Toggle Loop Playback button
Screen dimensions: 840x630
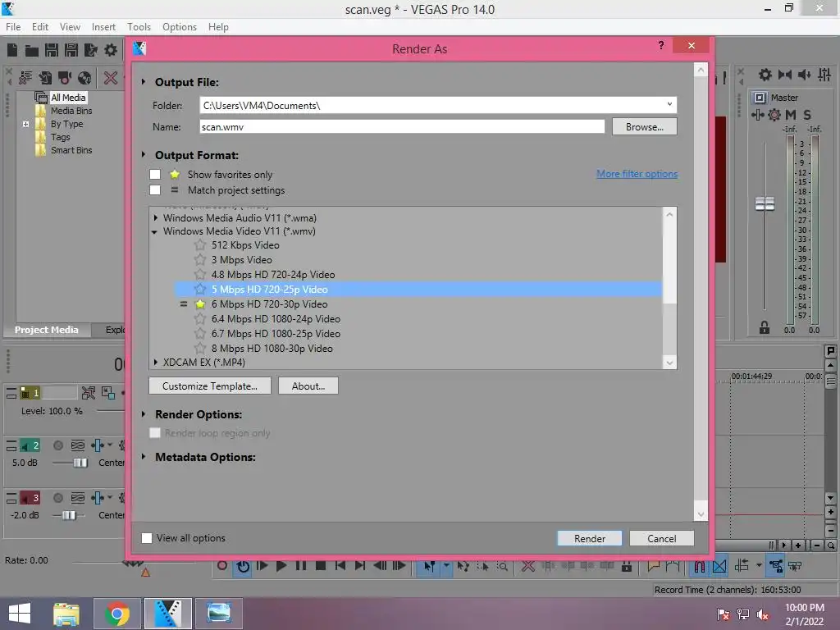point(243,566)
